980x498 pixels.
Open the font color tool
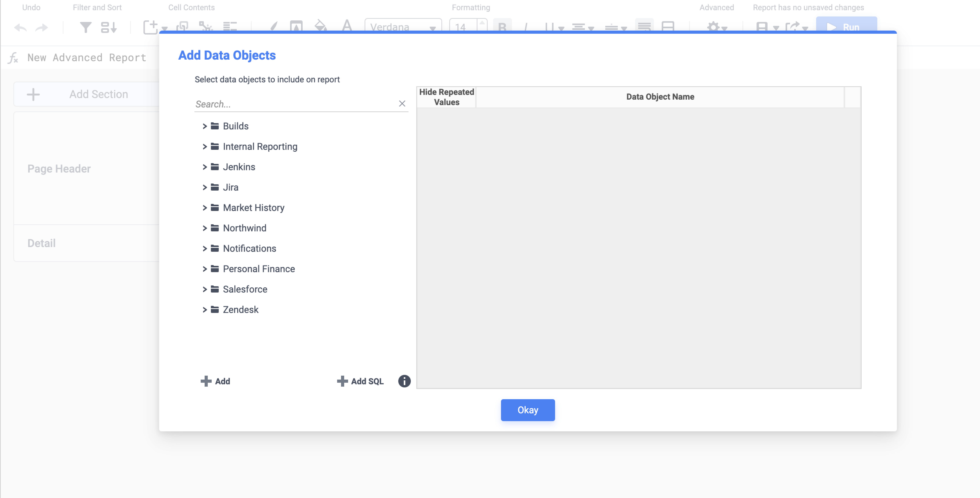(346, 26)
